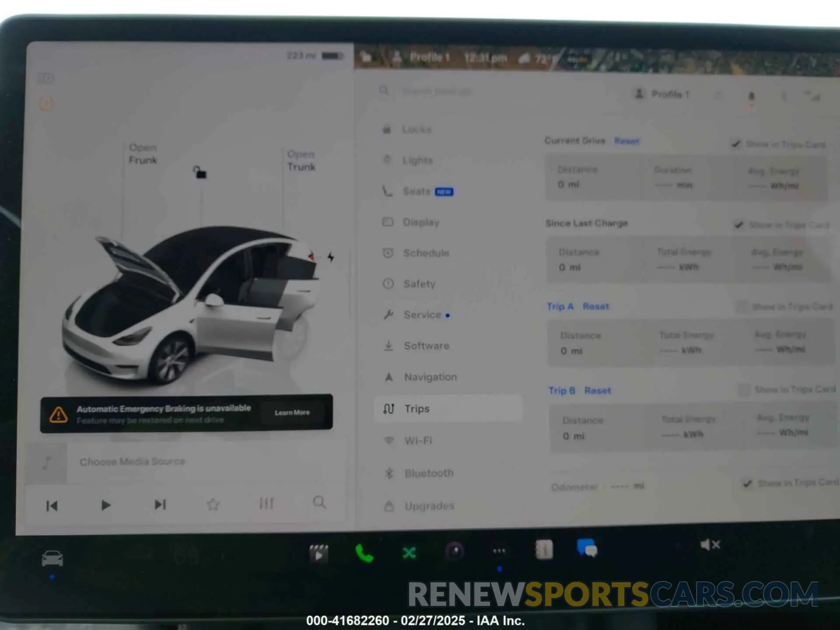
Task: Open the Seats settings menu
Action: pyautogui.click(x=417, y=191)
